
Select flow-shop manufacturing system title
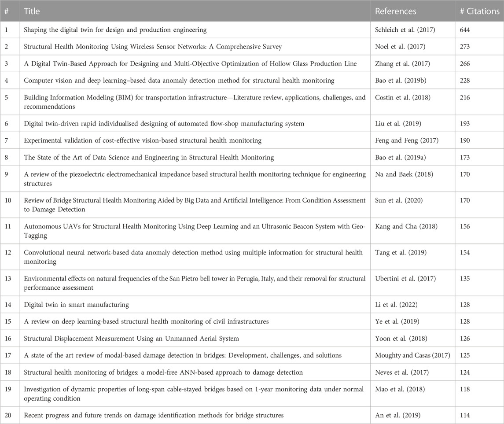tap(164, 124)
